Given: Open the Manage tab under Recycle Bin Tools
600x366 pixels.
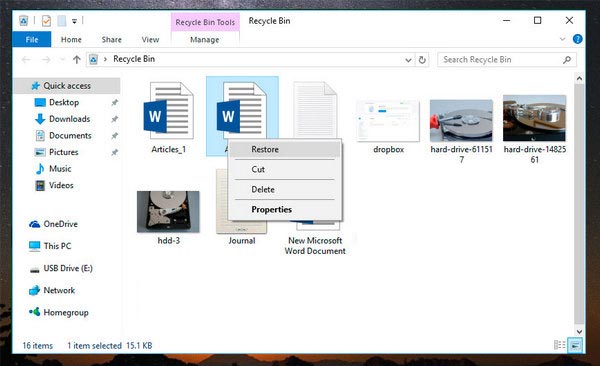Looking at the screenshot, I should pyautogui.click(x=205, y=39).
